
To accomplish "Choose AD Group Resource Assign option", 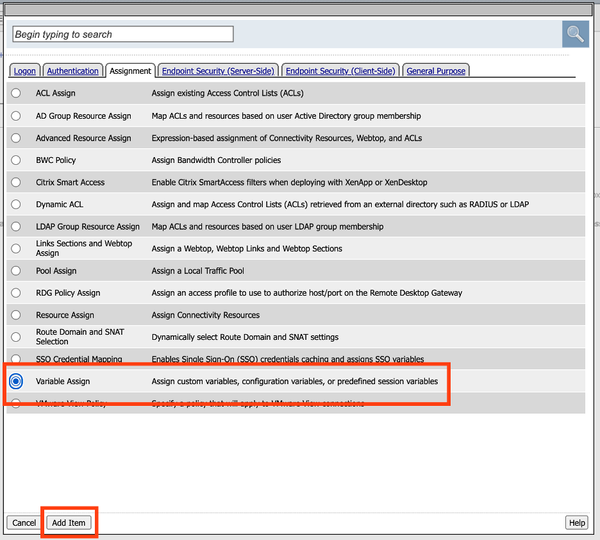I will pos(16,116).
